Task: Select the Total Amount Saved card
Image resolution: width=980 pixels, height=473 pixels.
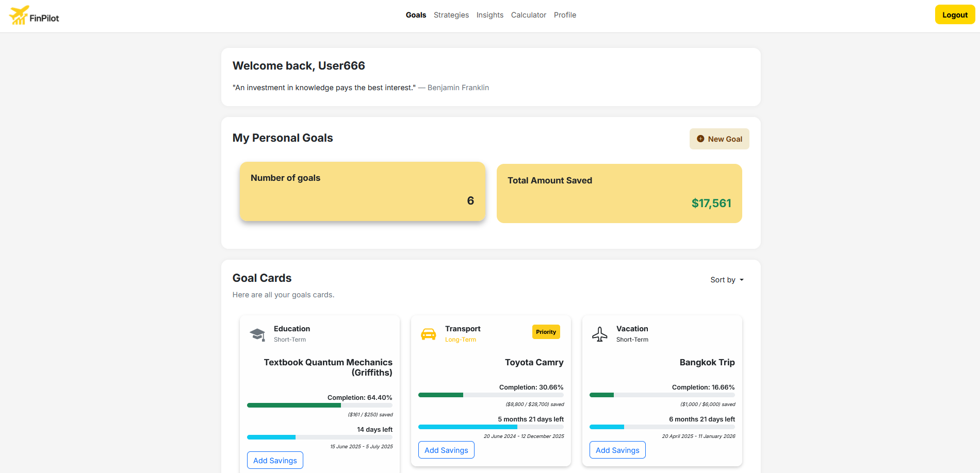Action: pyautogui.click(x=619, y=193)
